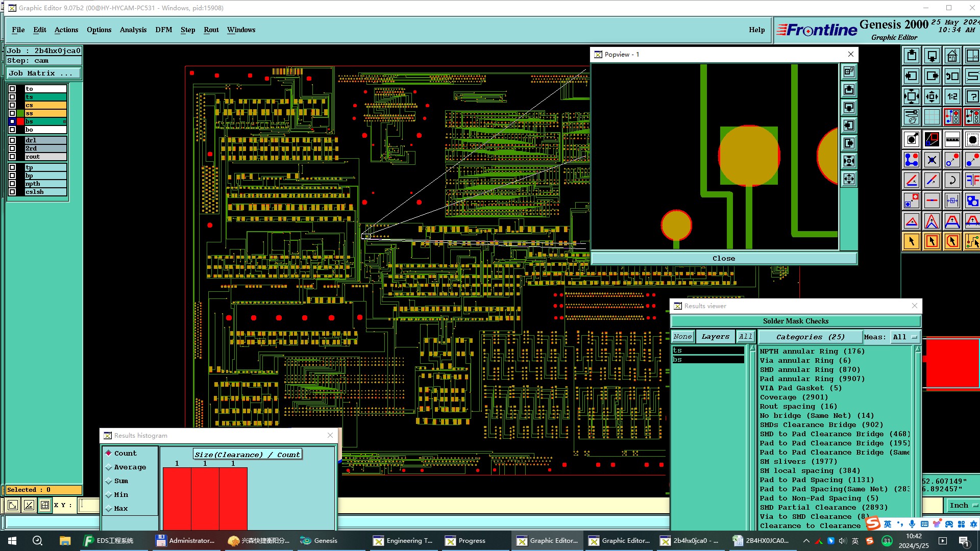This screenshot has width=980, height=551.
Task: Toggle the ts layer display checkbox
Action: point(12,97)
